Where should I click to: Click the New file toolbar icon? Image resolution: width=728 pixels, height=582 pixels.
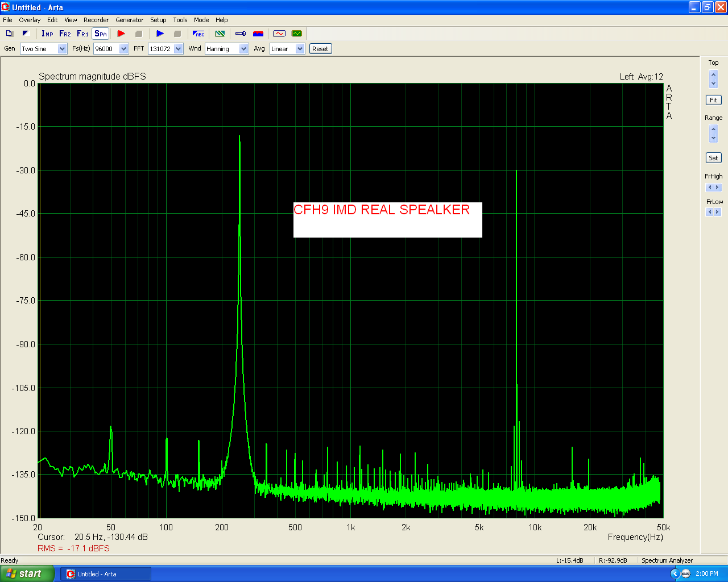tap(9, 34)
